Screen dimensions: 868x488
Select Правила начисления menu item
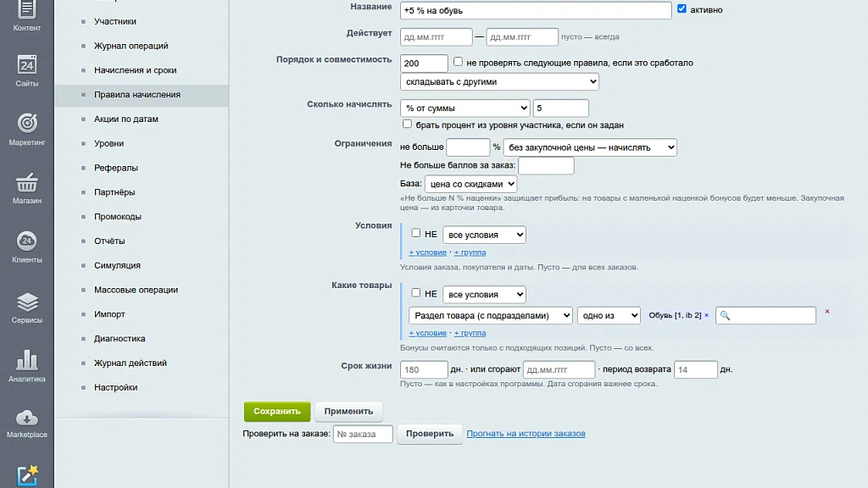[137, 95]
